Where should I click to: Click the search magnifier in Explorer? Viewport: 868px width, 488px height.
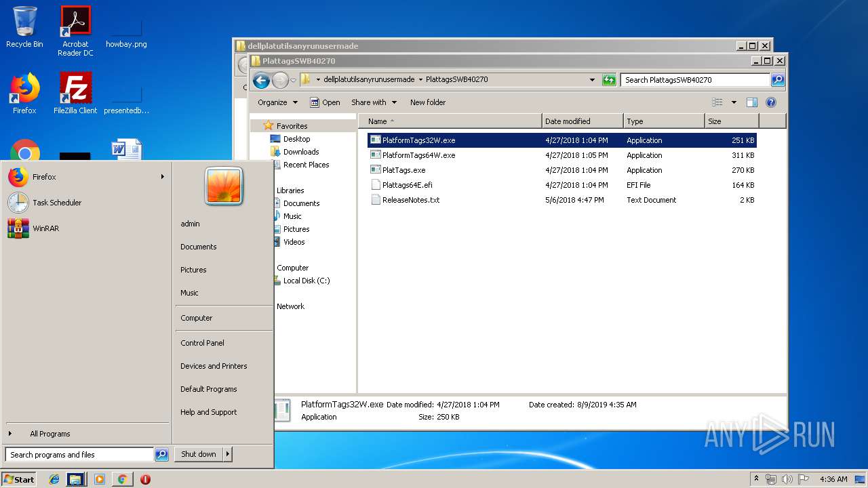point(778,80)
